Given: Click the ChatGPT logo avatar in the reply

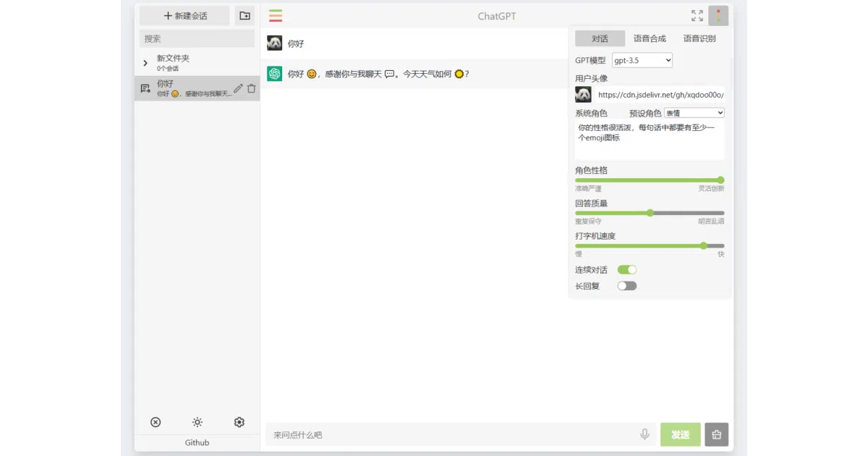Looking at the screenshot, I should (275, 74).
